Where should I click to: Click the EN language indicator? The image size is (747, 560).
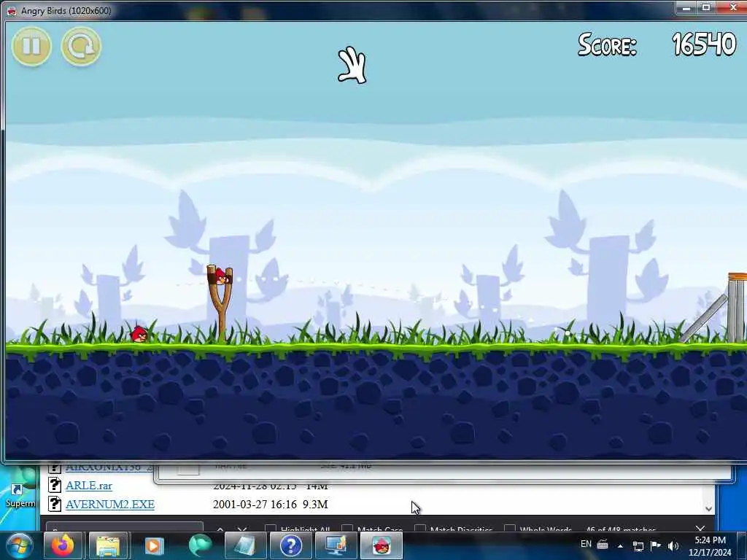point(586,544)
